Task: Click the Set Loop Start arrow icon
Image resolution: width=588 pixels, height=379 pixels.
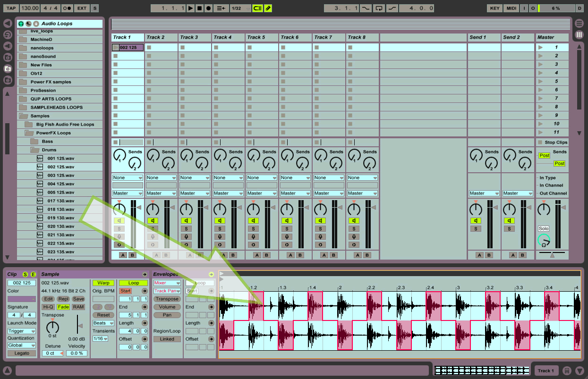Action: (x=145, y=291)
